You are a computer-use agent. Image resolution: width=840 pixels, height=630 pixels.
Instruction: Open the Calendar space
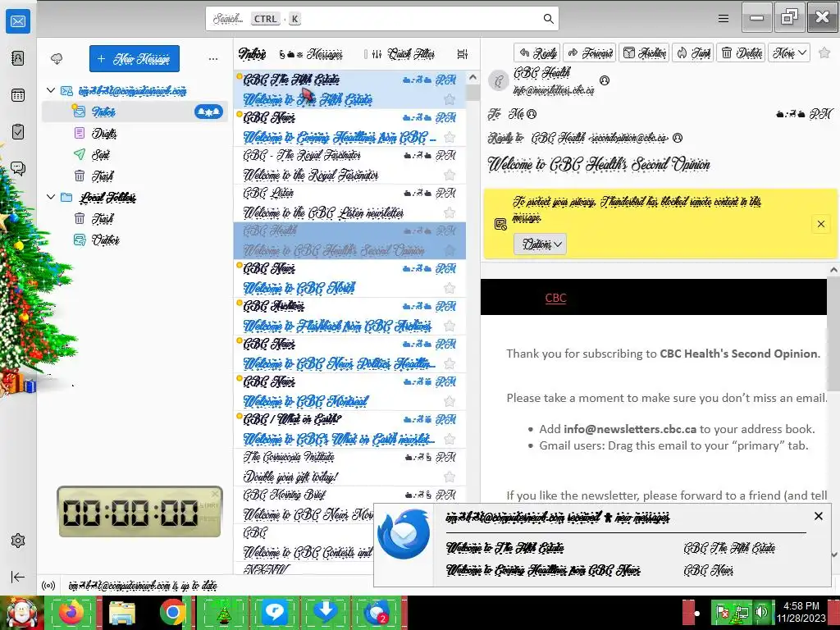point(18,95)
